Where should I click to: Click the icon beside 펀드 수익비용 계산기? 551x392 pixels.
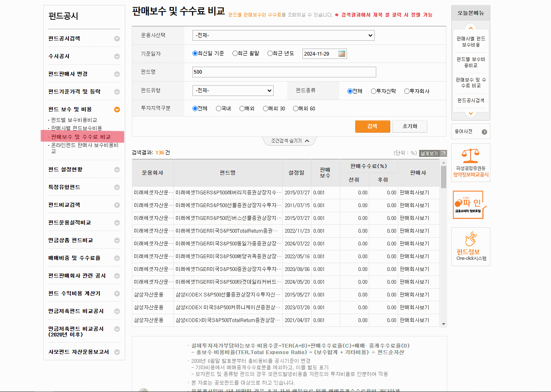click(117, 294)
